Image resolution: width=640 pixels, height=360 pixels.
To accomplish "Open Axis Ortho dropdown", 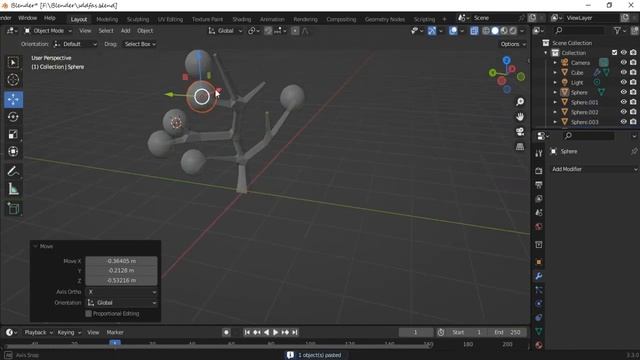I will [x=122, y=292].
